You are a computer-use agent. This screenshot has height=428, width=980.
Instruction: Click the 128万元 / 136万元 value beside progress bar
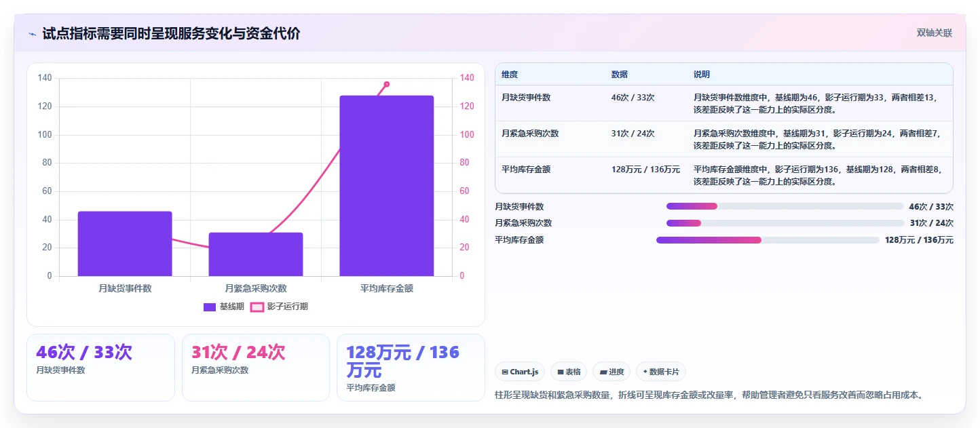point(919,240)
